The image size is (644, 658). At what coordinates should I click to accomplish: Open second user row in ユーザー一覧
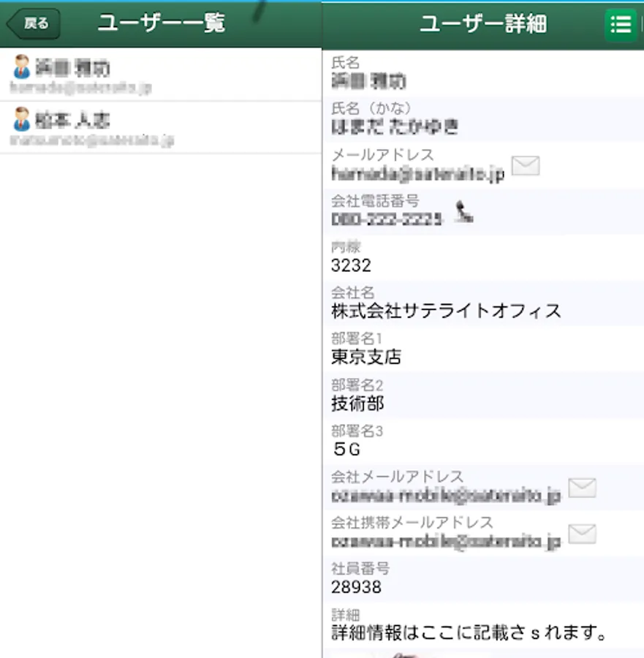coord(161,127)
